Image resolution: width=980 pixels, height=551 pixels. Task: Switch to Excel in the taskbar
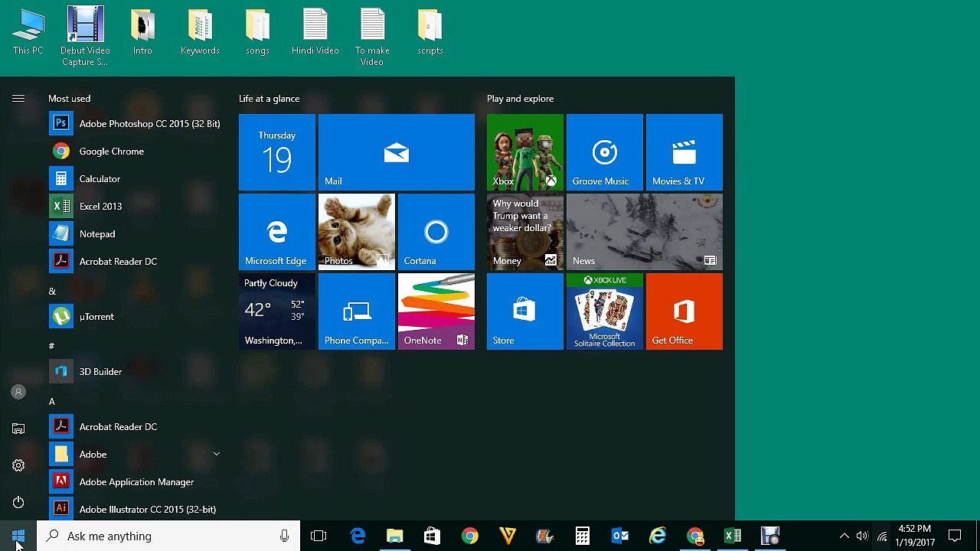click(x=733, y=536)
